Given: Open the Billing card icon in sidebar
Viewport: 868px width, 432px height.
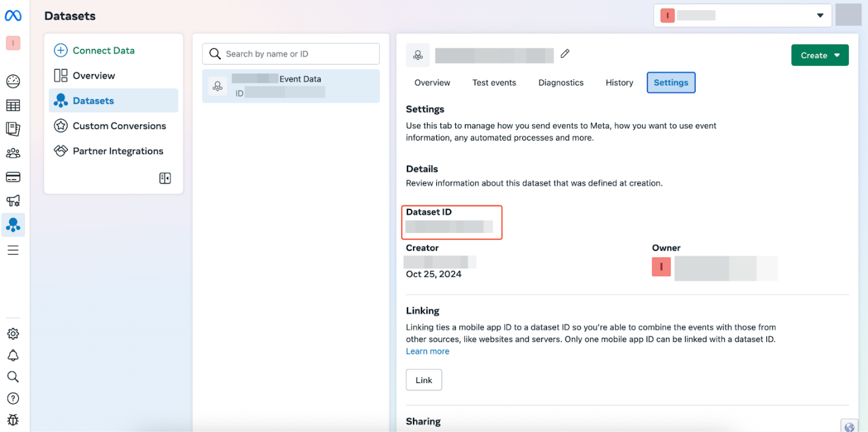Looking at the screenshot, I should pos(13,177).
